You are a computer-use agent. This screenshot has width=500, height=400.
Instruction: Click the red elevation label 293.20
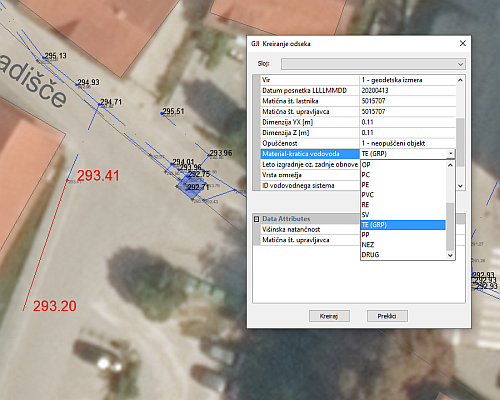point(55,306)
